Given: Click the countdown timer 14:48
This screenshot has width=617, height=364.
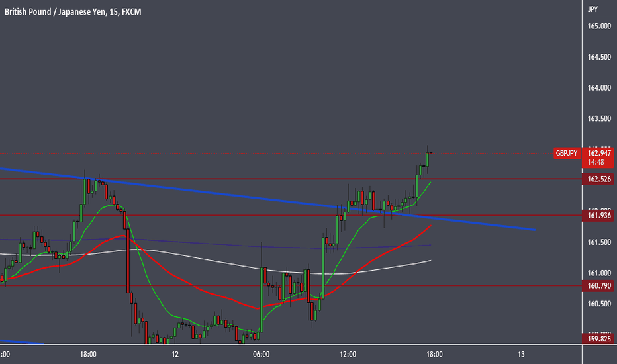Looking at the screenshot, I should click(x=596, y=162).
